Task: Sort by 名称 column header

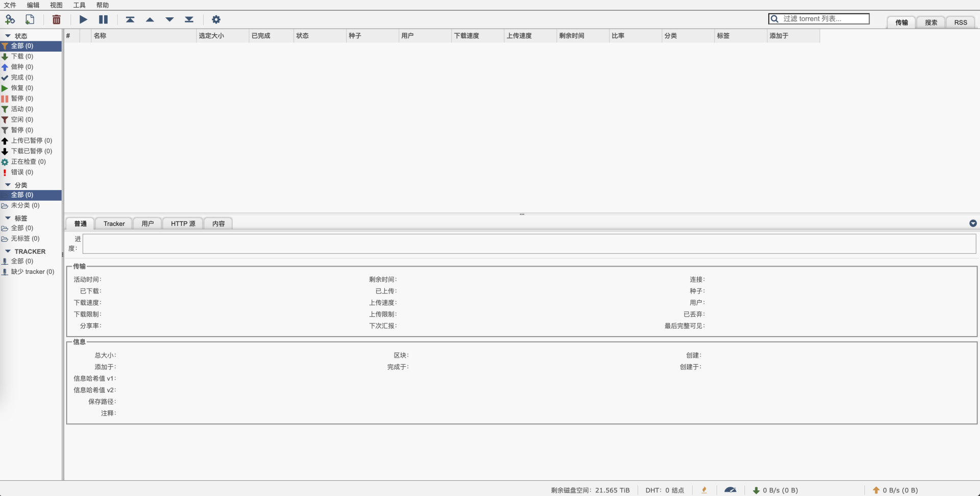Action: [143, 36]
